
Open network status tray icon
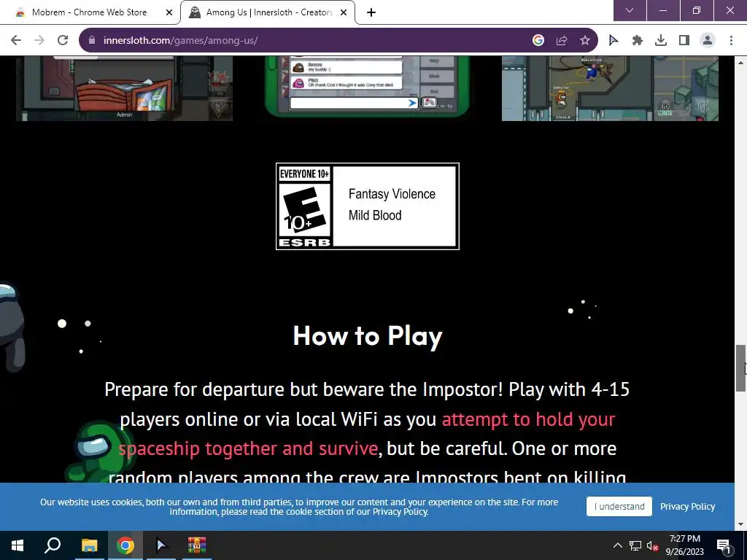[635, 545]
